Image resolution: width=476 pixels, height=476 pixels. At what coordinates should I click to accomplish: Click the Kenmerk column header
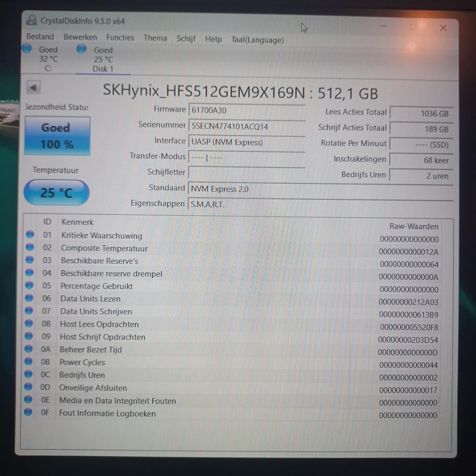pyautogui.click(x=77, y=222)
